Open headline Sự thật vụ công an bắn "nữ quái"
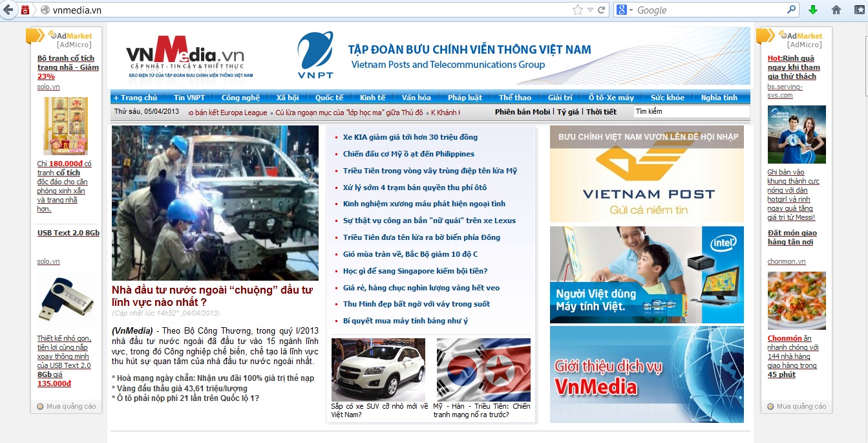 click(x=430, y=221)
